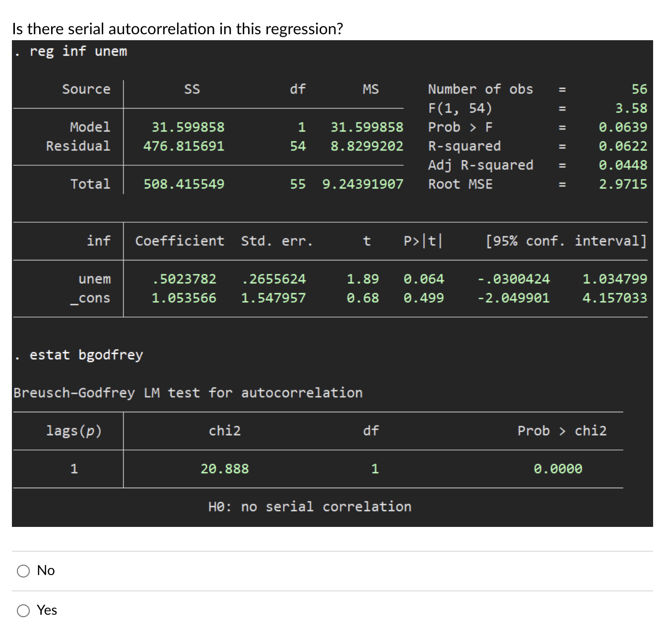Click the Total row in the ANOVA table

point(90,184)
